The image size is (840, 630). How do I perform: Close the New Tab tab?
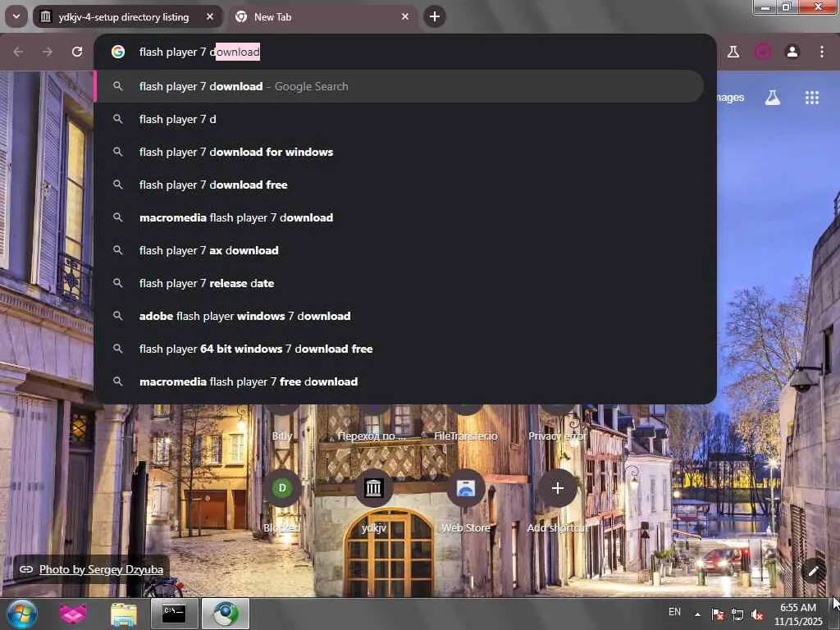click(x=405, y=16)
